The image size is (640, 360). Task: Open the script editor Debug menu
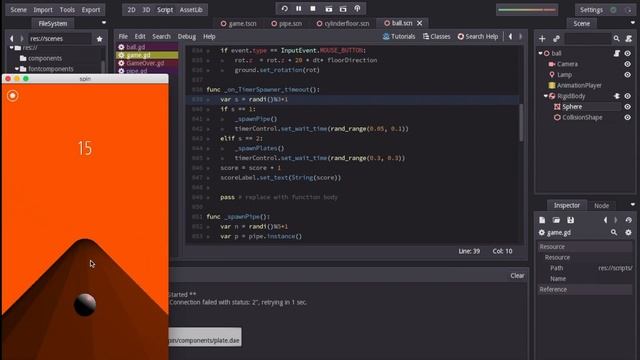point(187,37)
